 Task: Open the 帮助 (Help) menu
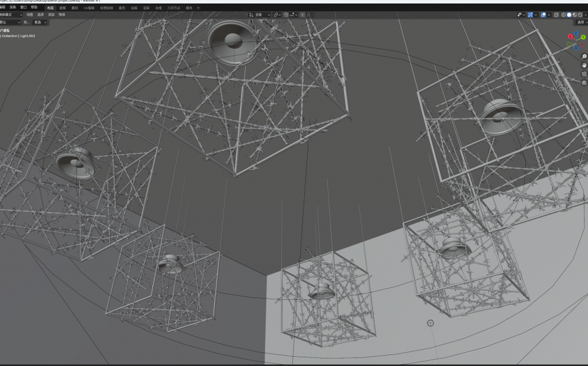coord(34,7)
